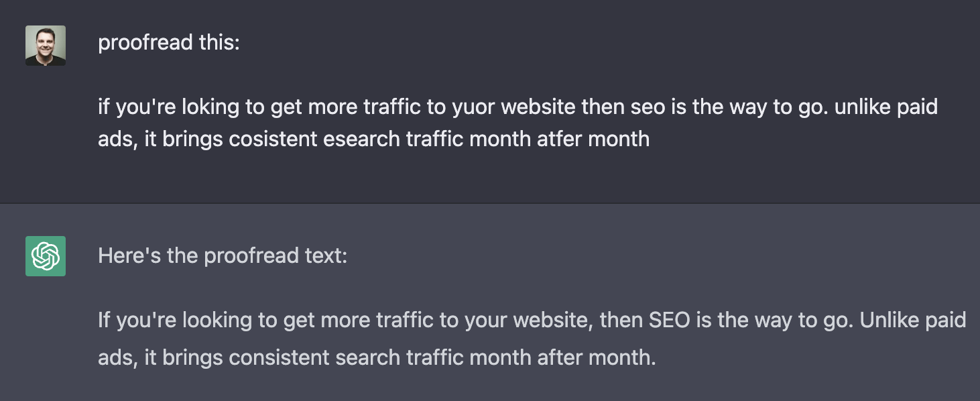Screen dimensions: 980x401
Task: Click the green ChatGPT logo icon
Action: coord(46,256)
